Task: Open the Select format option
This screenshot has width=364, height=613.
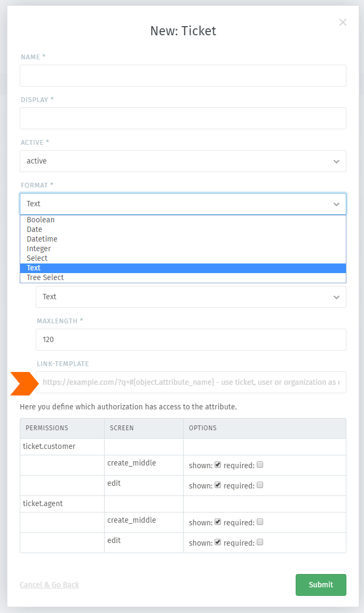Action: click(36, 258)
